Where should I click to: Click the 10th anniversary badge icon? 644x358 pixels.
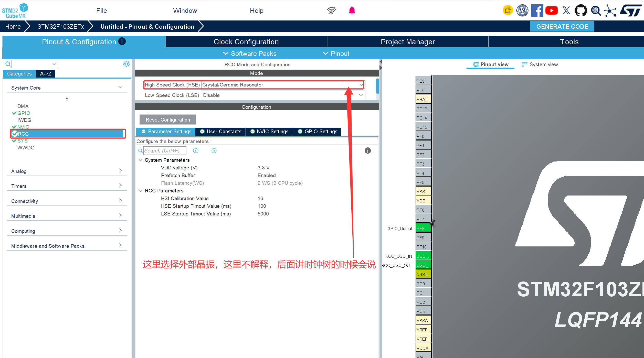[x=522, y=10]
